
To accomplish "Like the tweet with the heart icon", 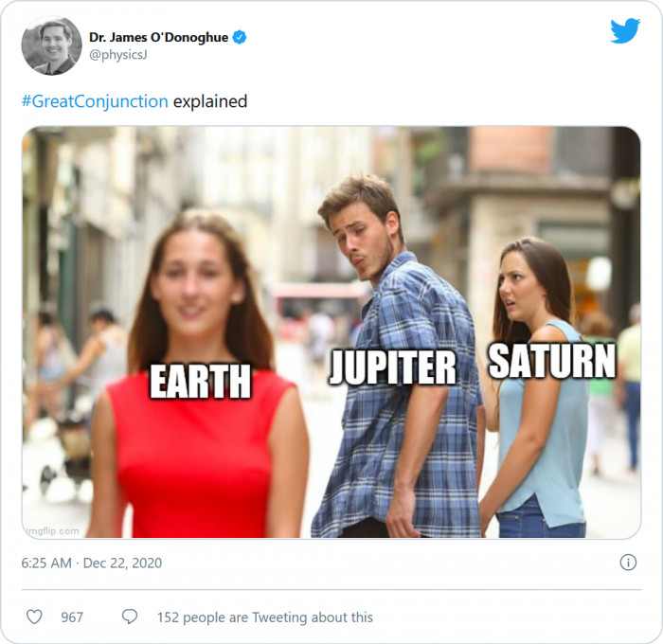I will click(x=34, y=617).
